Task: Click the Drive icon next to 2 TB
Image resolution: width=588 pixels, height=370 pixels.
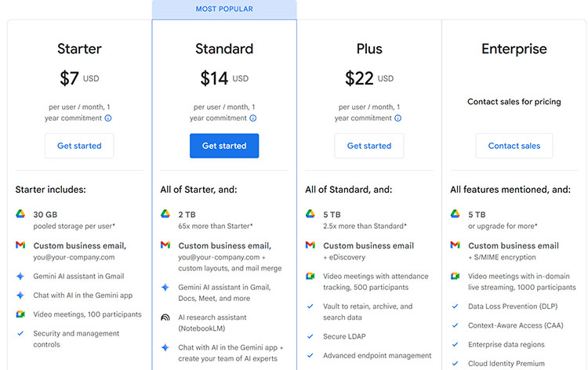Action: [165, 214]
